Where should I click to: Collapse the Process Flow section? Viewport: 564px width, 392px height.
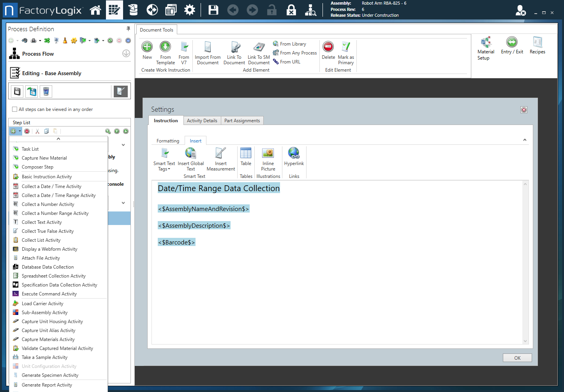point(126,53)
